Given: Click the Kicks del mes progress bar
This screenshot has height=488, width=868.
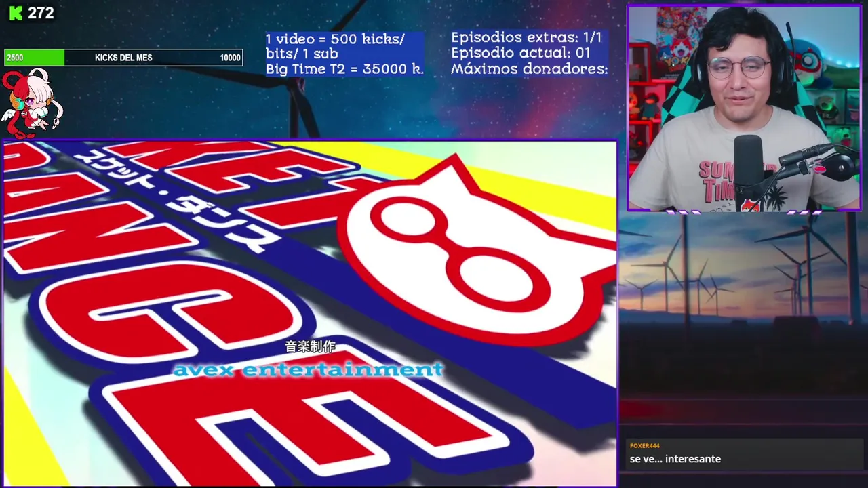Looking at the screenshot, I should click(123, 58).
